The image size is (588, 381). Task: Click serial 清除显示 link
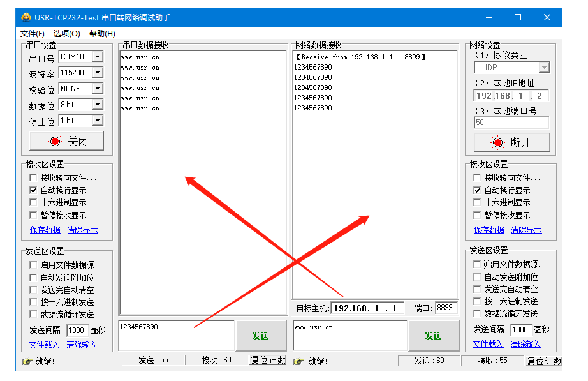coord(82,230)
